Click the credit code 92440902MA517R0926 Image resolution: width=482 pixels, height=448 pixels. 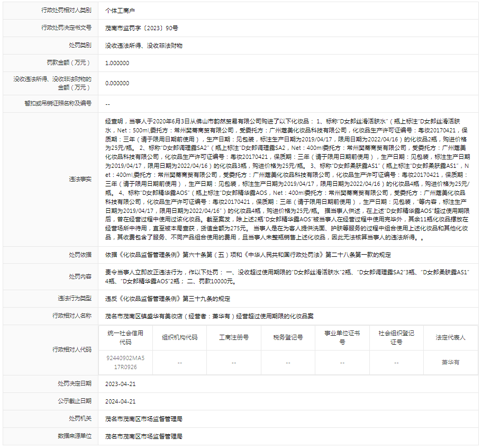(125, 363)
